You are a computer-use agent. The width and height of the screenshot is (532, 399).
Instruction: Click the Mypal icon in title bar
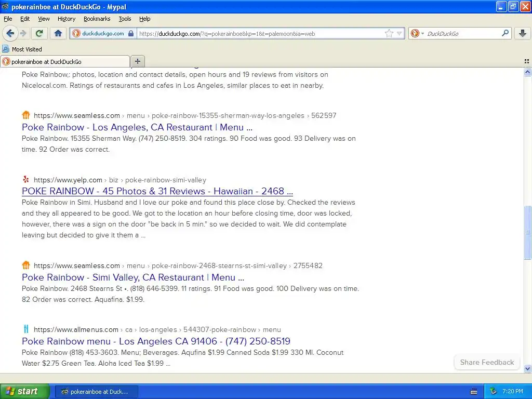pyautogui.click(x=5, y=6)
